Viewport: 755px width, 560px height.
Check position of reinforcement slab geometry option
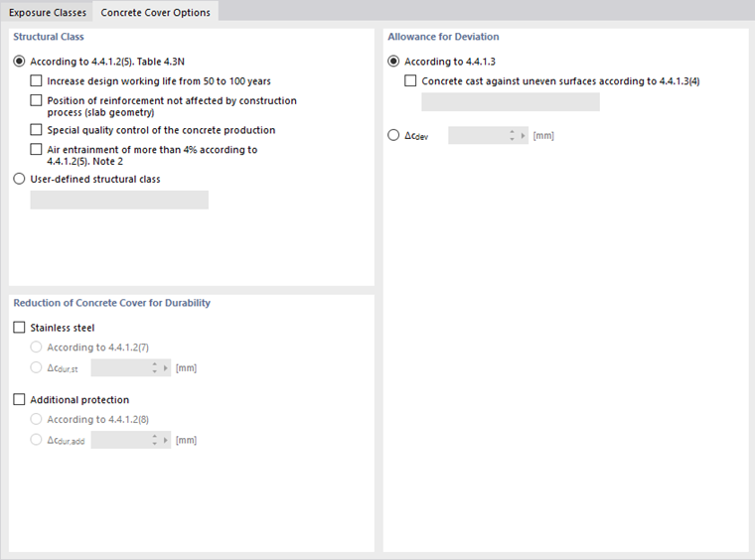point(37,101)
